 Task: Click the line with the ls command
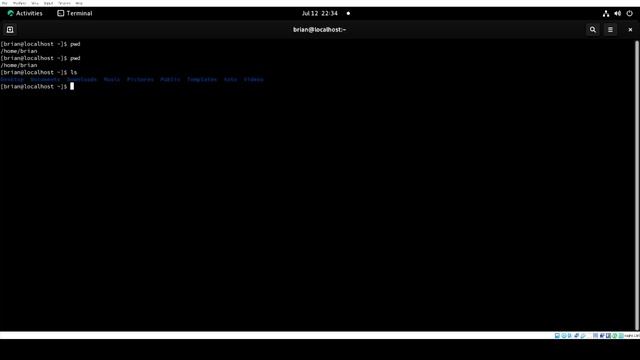(x=39, y=72)
